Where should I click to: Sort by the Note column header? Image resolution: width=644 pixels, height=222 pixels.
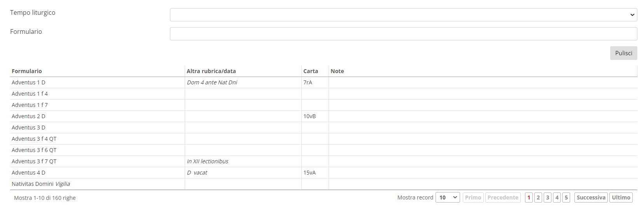point(337,71)
